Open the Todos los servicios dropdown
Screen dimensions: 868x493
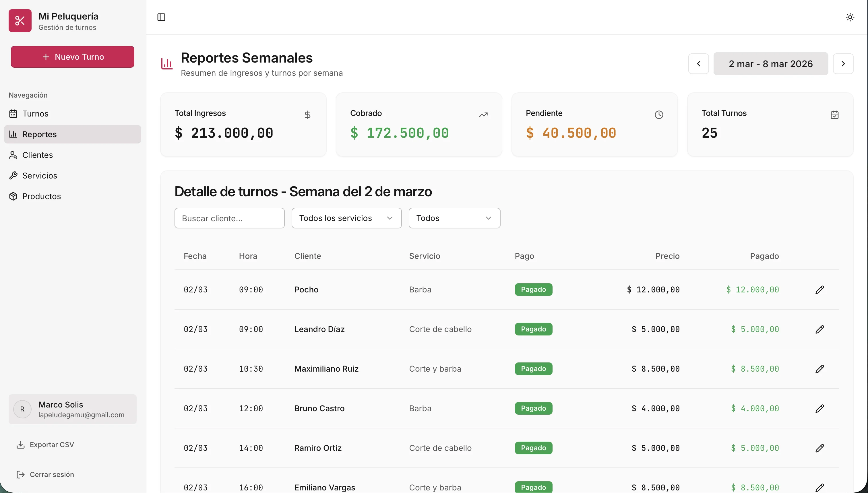coord(346,218)
